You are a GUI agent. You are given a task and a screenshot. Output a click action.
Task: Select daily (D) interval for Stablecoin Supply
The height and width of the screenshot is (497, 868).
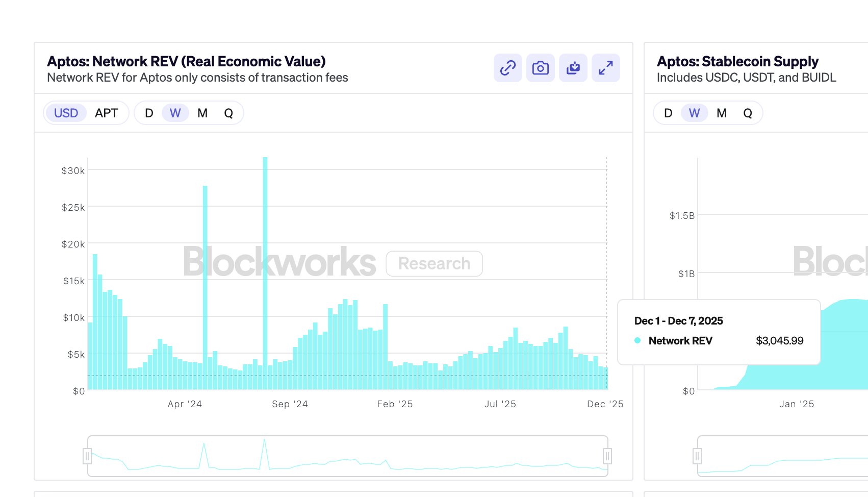668,113
